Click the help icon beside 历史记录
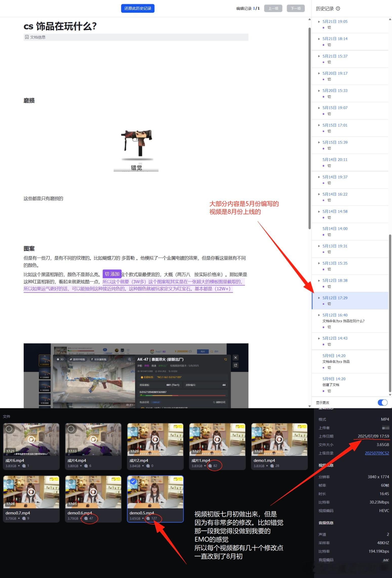The height and width of the screenshot is (578, 392). (338, 9)
